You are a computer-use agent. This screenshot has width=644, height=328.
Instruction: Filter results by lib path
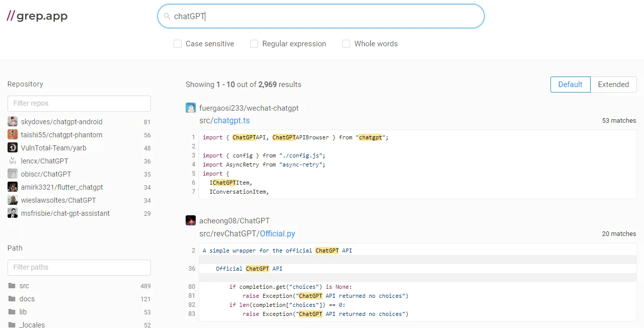click(x=23, y=312)
